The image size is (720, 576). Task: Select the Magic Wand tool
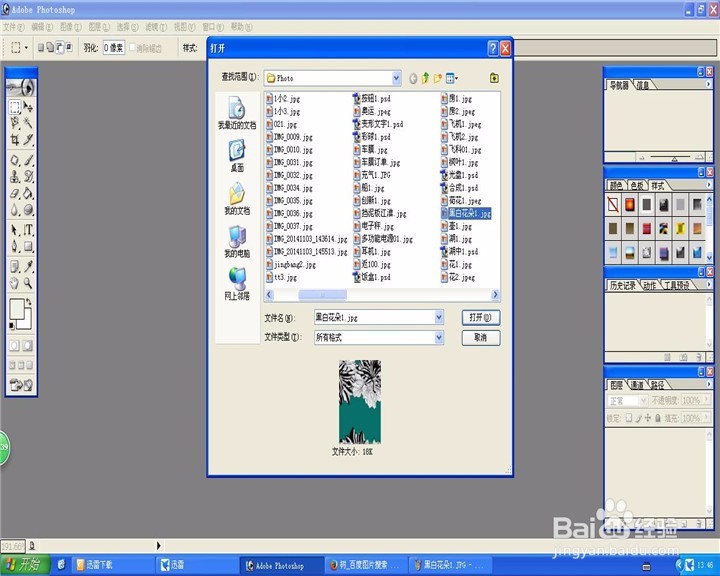28,123
